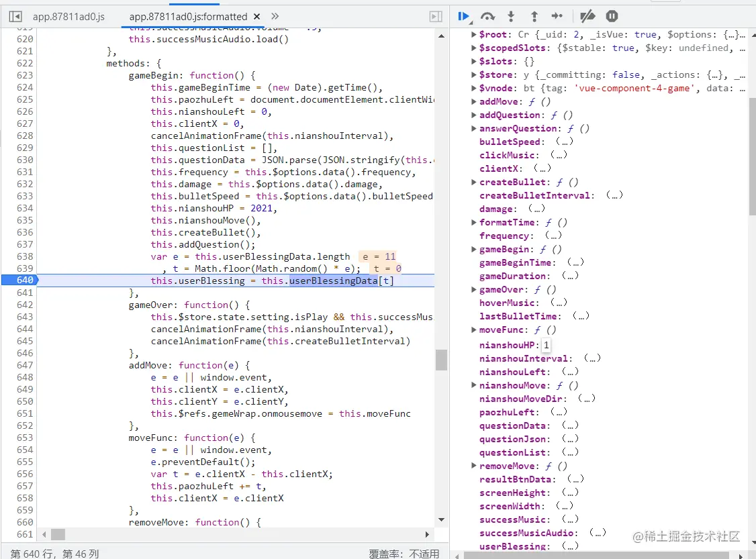Expand addMove function entry

pyautogui.click(x=474, y=102)
